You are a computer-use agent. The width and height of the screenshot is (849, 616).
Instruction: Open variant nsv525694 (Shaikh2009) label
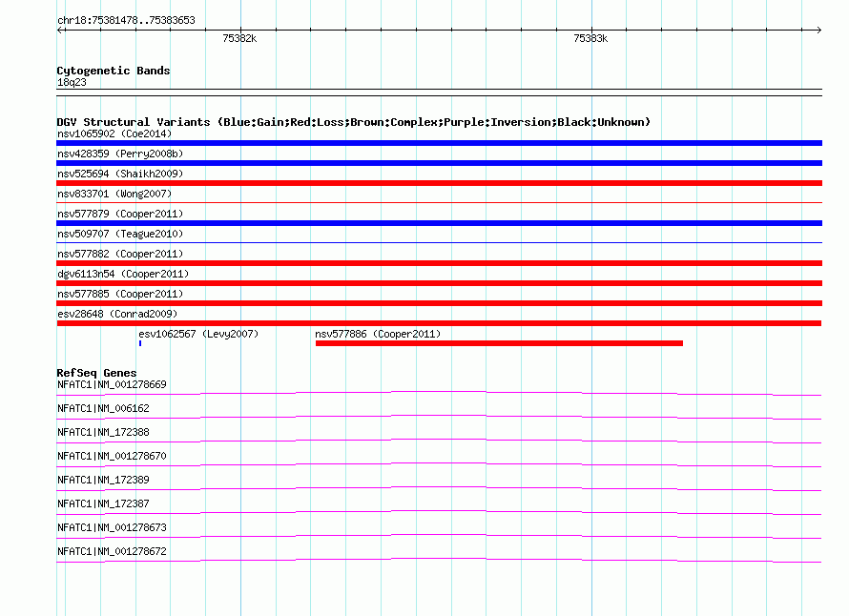click(x=120, y=174)
